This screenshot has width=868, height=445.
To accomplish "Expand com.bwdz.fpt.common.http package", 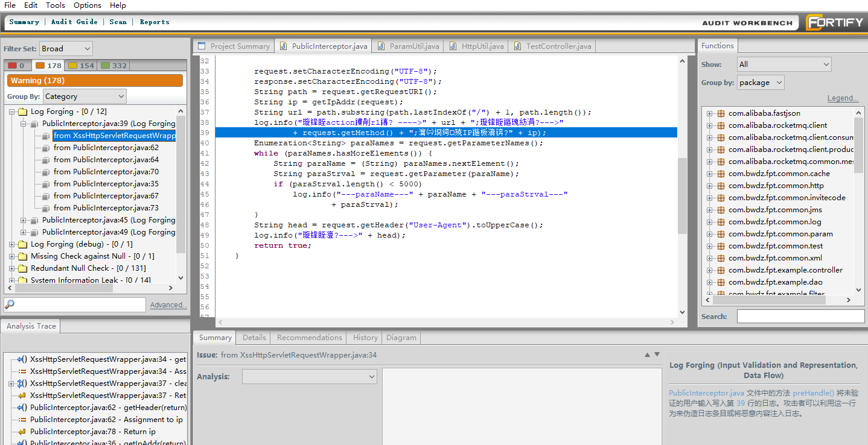I will (710, 186).
